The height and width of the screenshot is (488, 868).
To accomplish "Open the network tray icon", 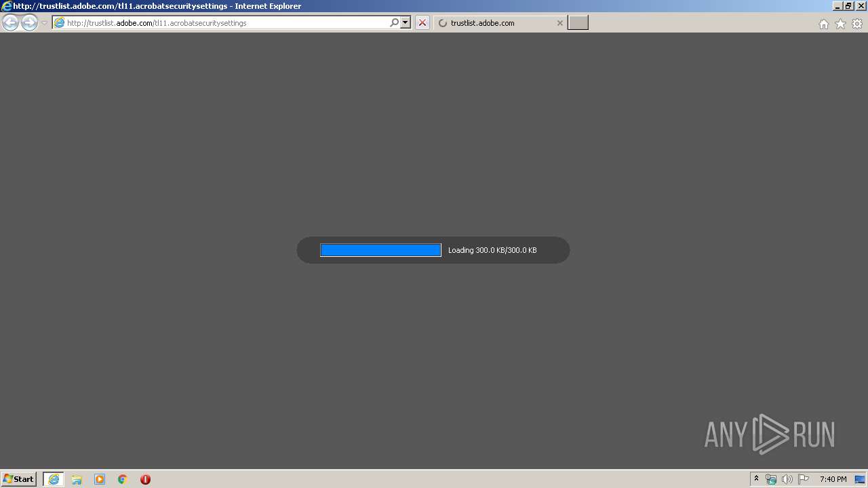I will pos(771,479).
